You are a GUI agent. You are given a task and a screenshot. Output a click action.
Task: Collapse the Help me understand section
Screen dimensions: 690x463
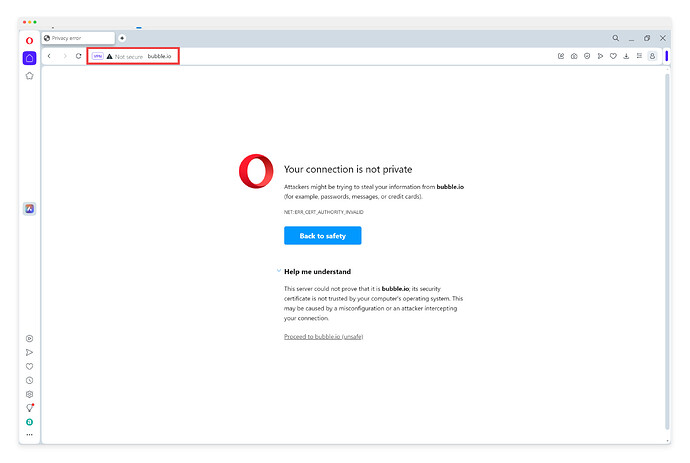click(x=279, y=271)
